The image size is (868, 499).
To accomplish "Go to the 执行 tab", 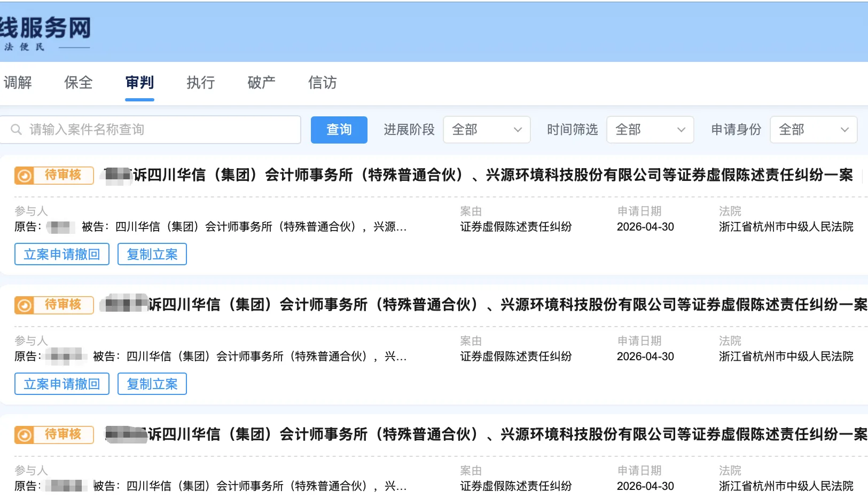I will tap(200, 83).
